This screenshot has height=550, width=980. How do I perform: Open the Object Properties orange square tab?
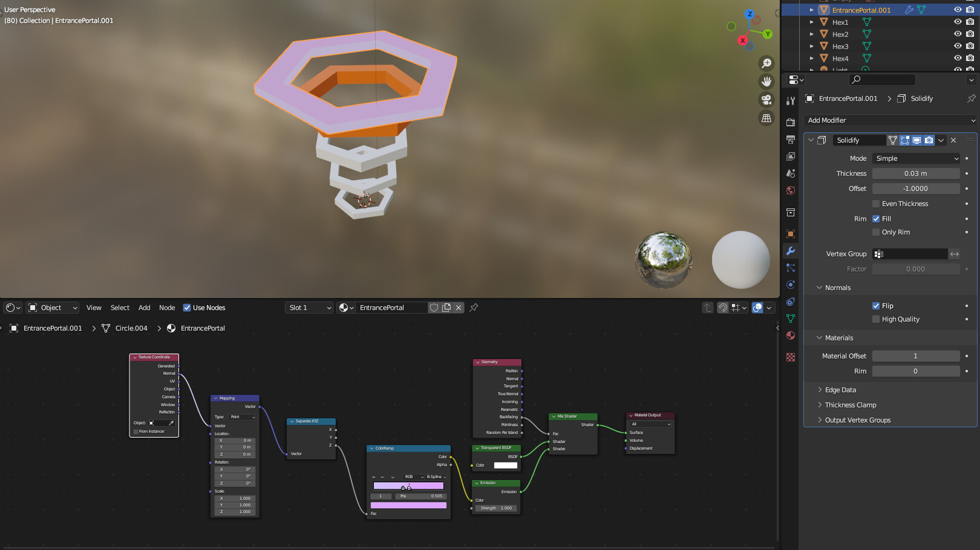pyautogui.click(x=791, y=234)
